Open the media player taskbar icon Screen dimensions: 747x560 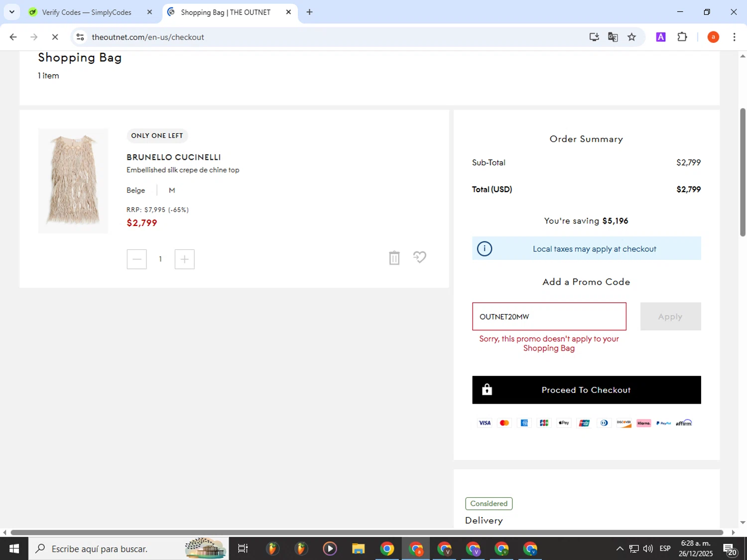coord(330,549)
